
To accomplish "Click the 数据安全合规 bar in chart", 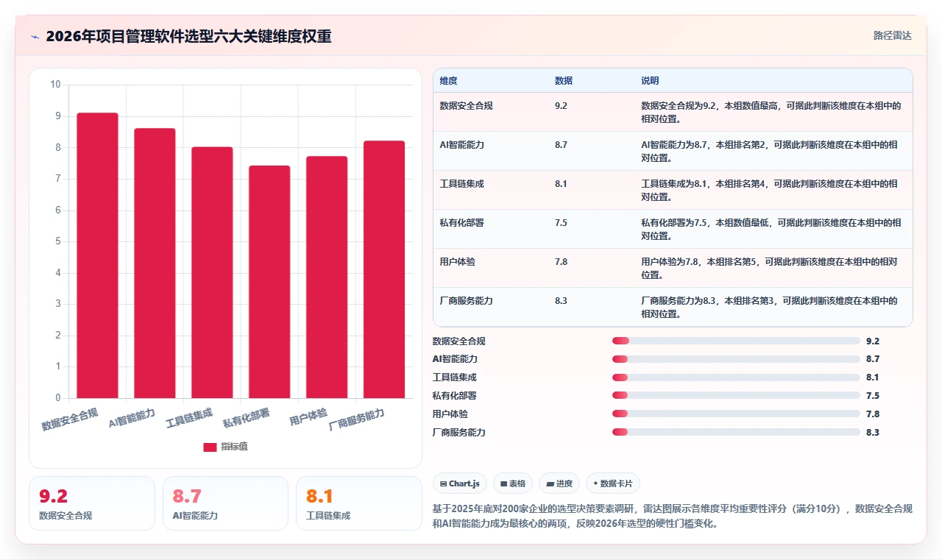I will [x=97, y=255].
